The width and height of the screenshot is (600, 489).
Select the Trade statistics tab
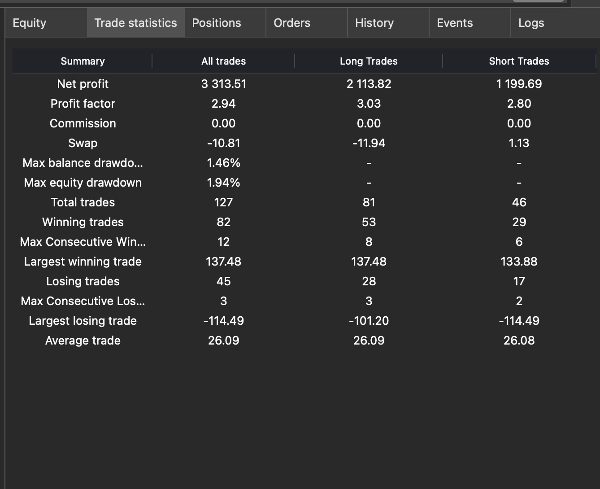click(x=135, y=23)
